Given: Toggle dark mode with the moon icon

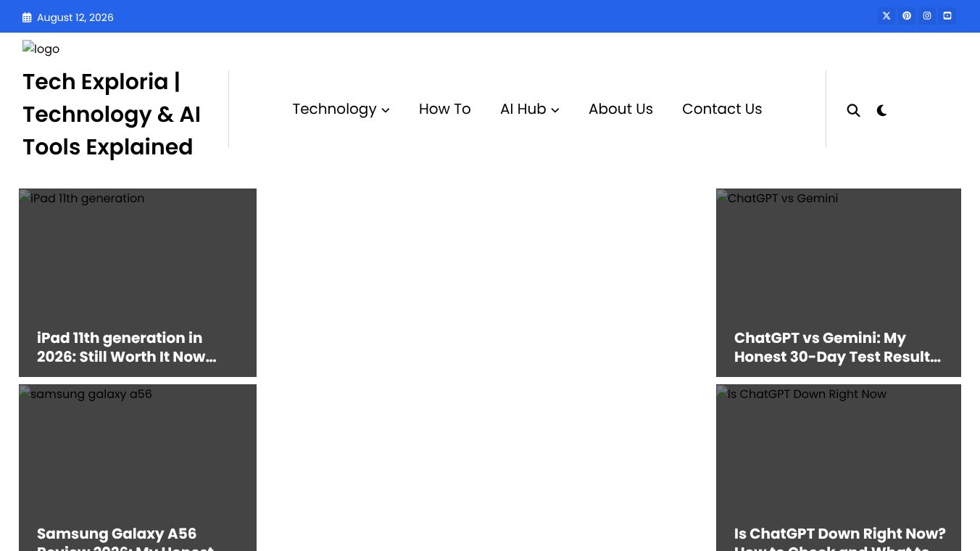Looking at the screenshot, I should 882,110.
